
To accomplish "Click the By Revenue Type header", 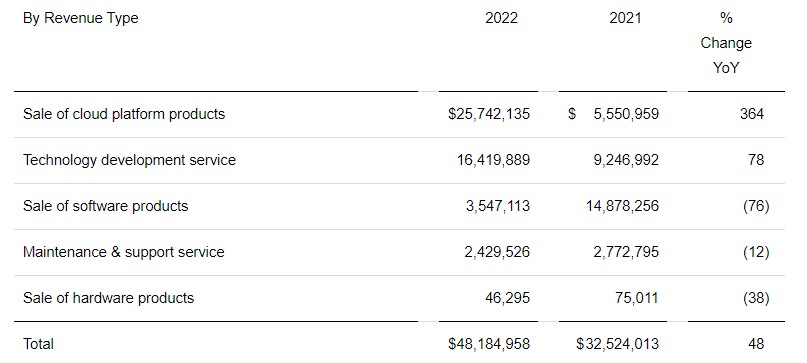I will pyautogui.click(x=81, y=18).
